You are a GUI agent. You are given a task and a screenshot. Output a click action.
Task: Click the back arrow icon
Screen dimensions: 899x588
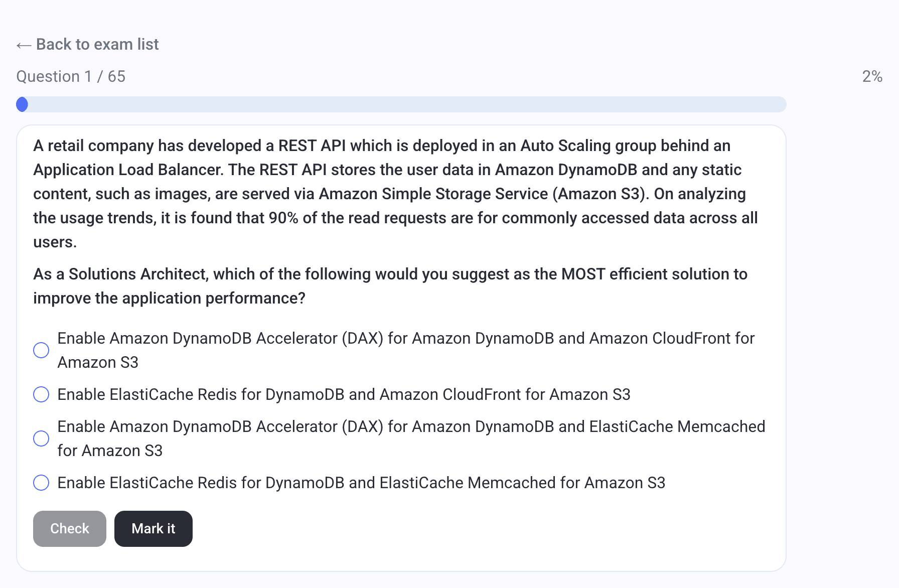pos(24,45)
